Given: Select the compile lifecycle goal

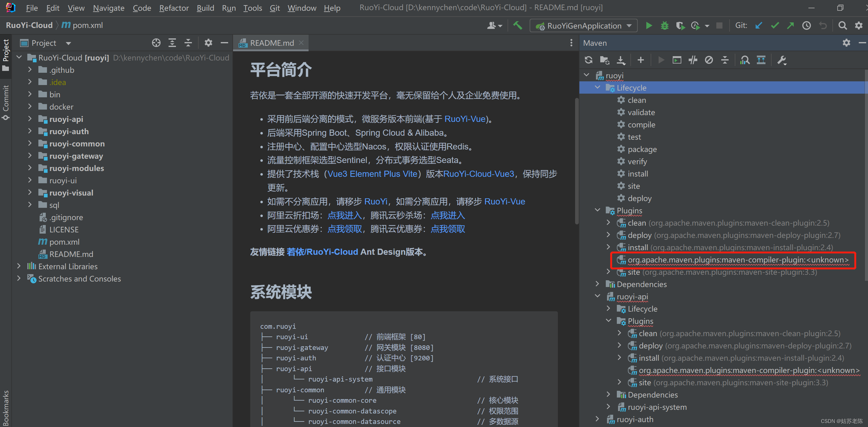Looking at the screenshot, I should [x=641, y=125].
